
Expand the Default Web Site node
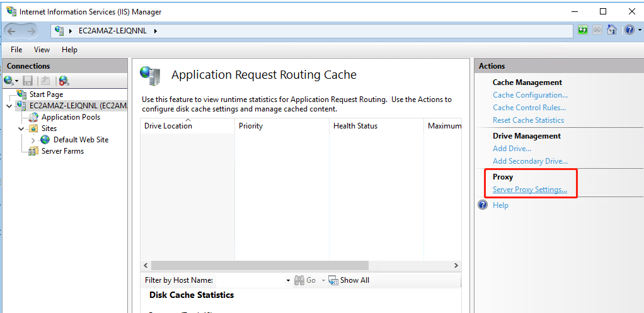[x=33, y=140]
